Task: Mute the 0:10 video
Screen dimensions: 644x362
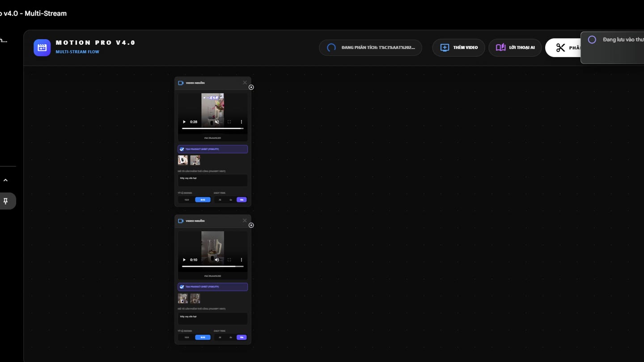Action: tap(217, 260)
